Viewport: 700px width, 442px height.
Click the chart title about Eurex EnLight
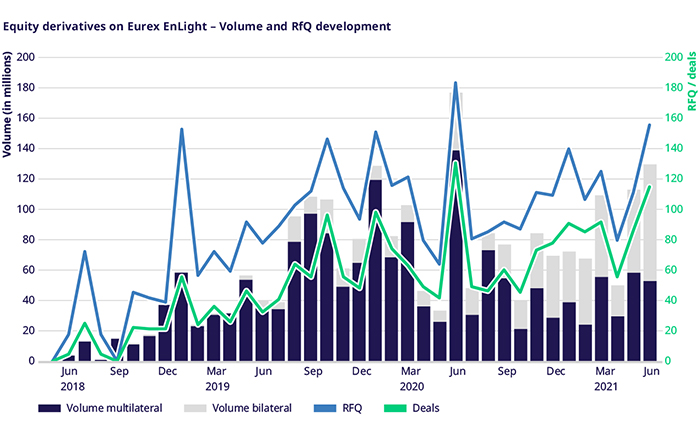point(198,24)
